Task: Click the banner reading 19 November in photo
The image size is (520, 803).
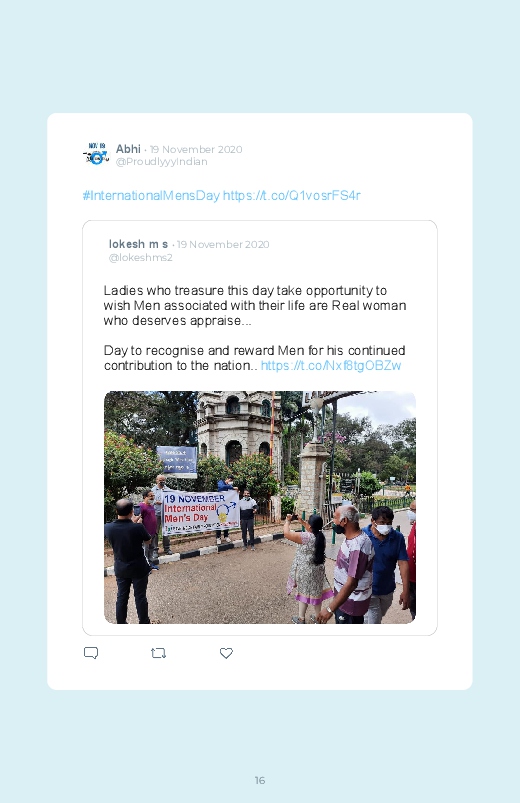Action: 201,512
